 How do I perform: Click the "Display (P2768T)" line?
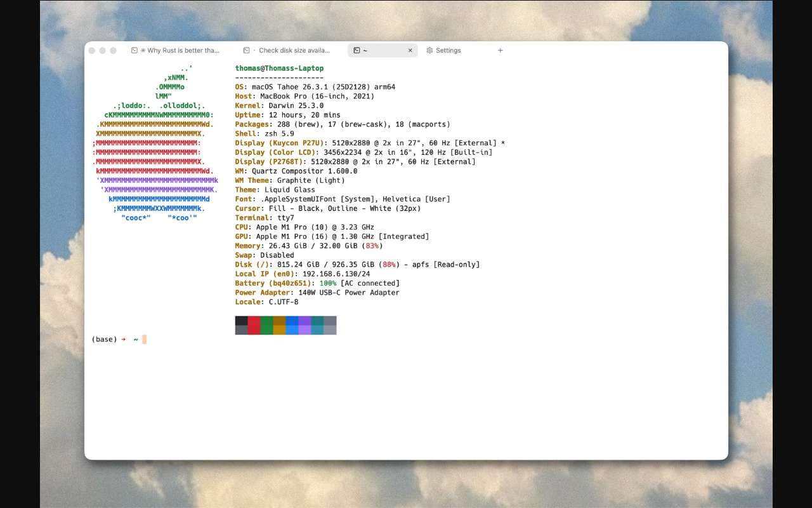[355, 161]
